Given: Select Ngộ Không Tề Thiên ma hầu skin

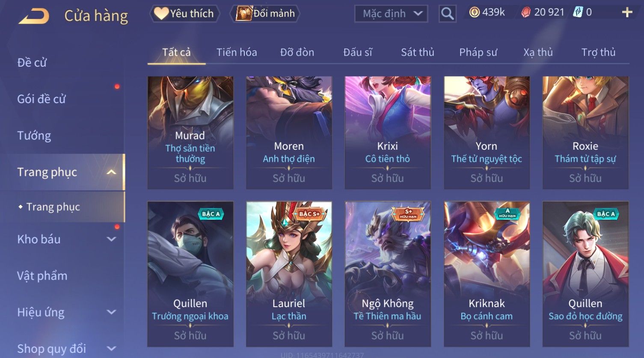Looking at the screenshot, I should pos(388,274).
